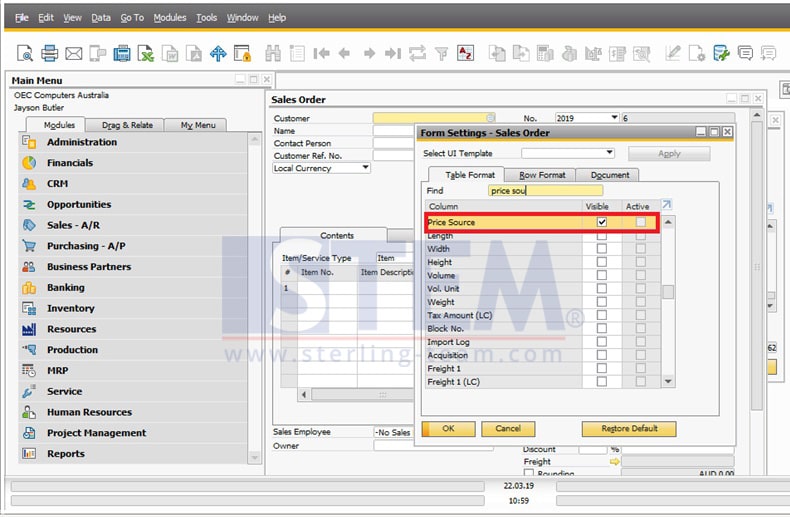Click the Refresh record icon
The height and width of the screenshot is (517, 790).
coord(417,53)
